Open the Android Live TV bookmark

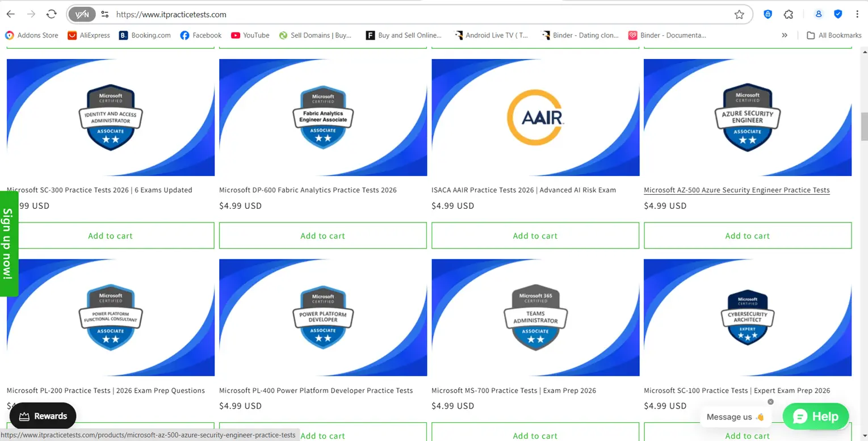pos(492,35)
